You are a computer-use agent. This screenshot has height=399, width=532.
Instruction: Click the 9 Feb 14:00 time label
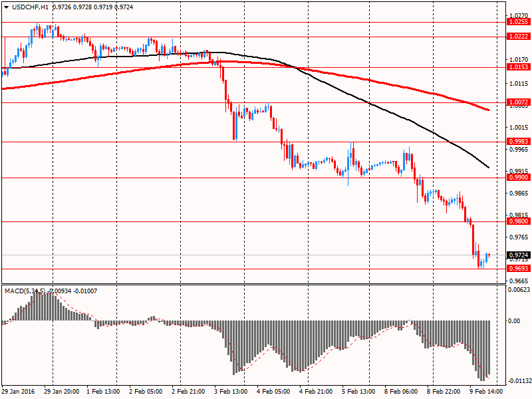click(x=486, y=392)
